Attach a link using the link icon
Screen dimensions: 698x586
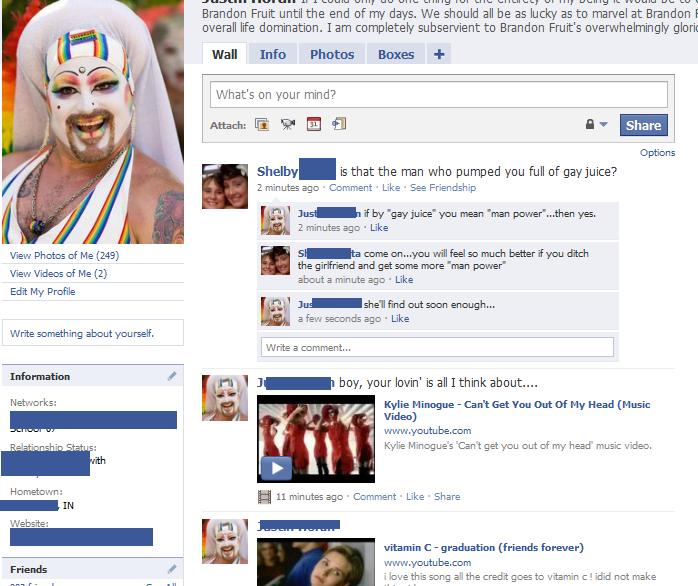pos(339,124)
